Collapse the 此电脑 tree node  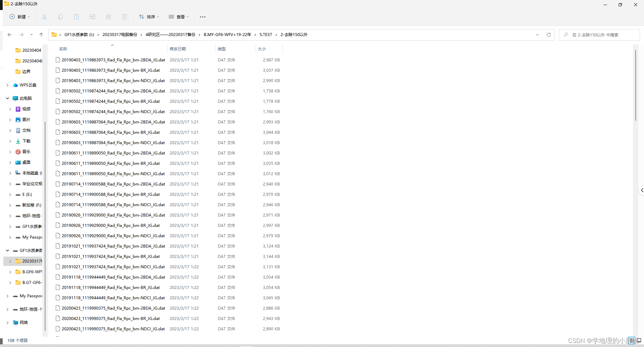(7, 98)
